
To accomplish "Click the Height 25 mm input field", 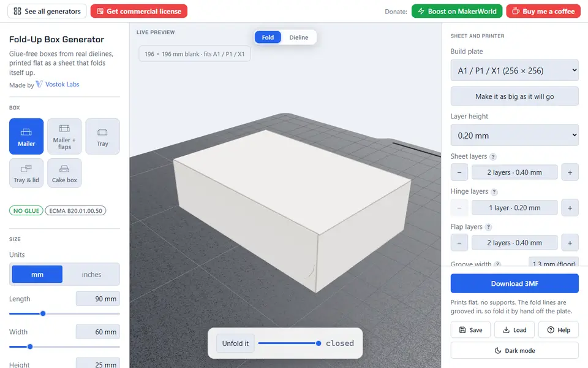I will coord(98,363).
